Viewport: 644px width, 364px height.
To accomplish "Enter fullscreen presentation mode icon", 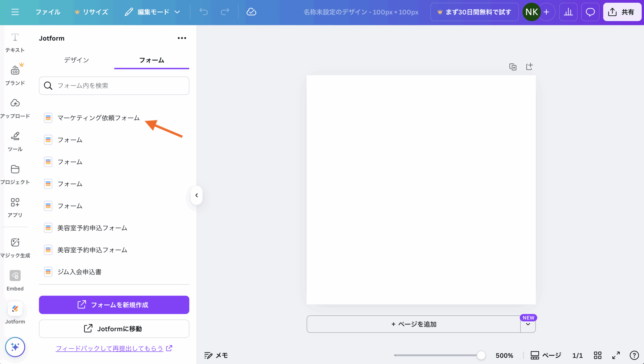I will (616, 355).
